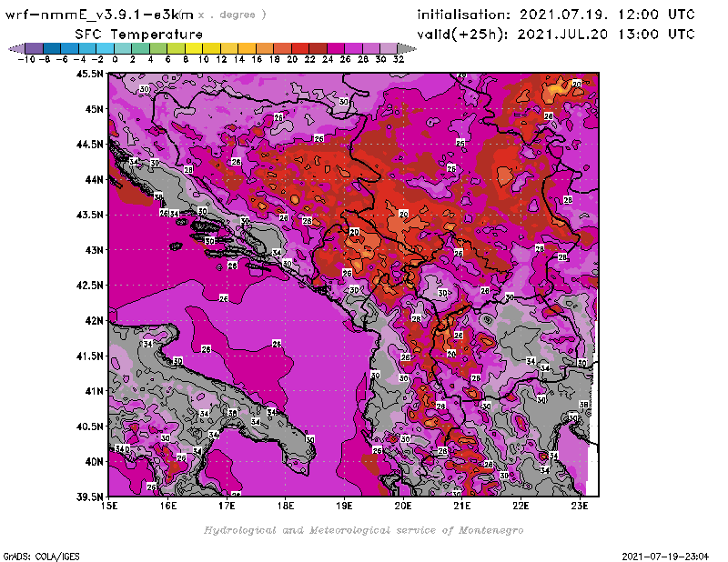Click the '41.5N' latitude axis label
This screenshot has width=728, height=562.
(x=89, y=356)
